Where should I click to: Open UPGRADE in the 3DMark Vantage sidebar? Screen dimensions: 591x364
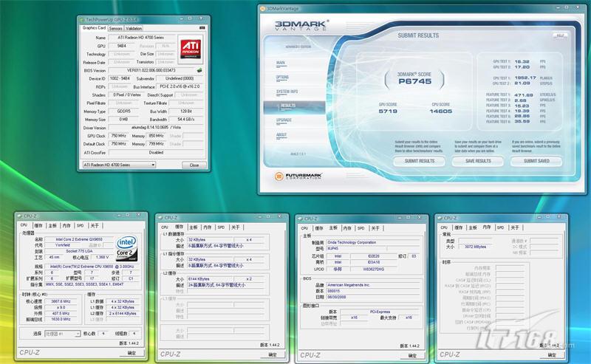284,120
